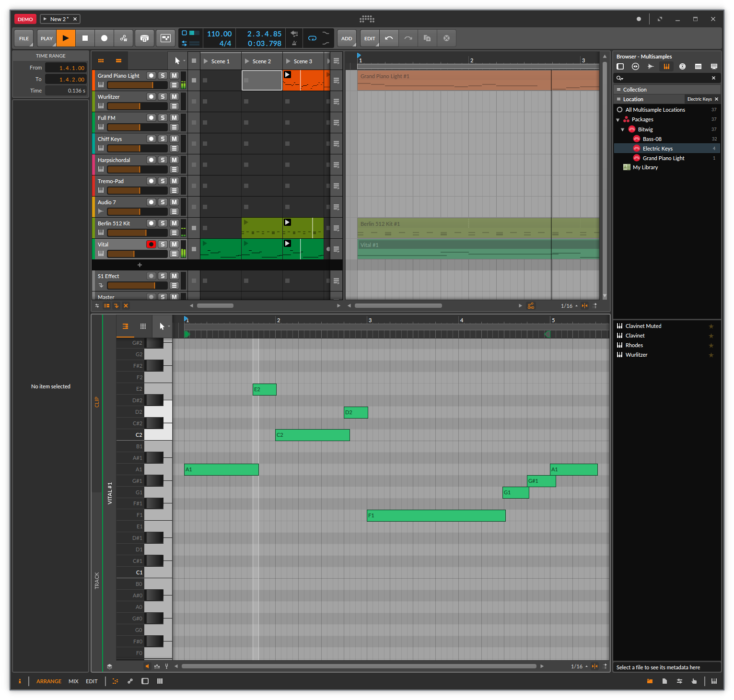The height and width of the screenshot is (700, 734).
Task: Click the global Record button
Action: 104,38
